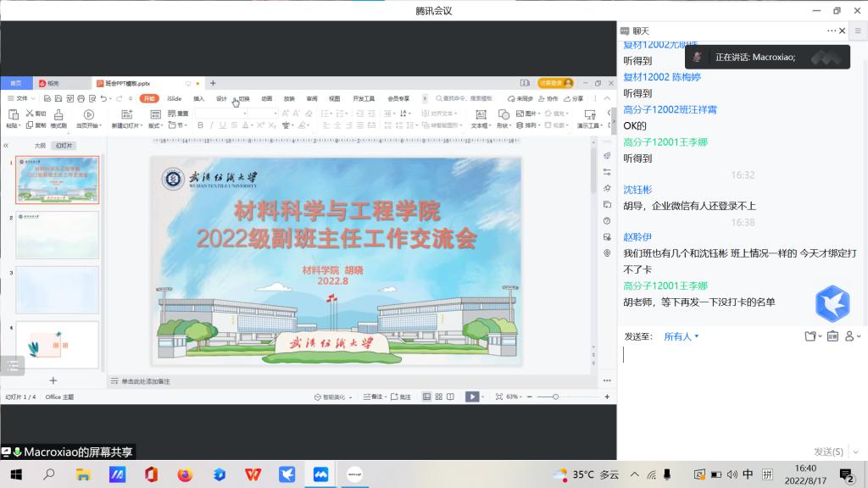Click the Firefox icon in the taskbar

(x=185, y=474)
